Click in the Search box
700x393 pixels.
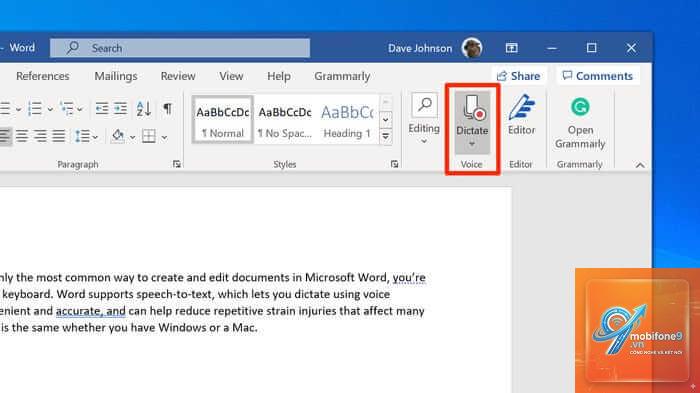180,48
